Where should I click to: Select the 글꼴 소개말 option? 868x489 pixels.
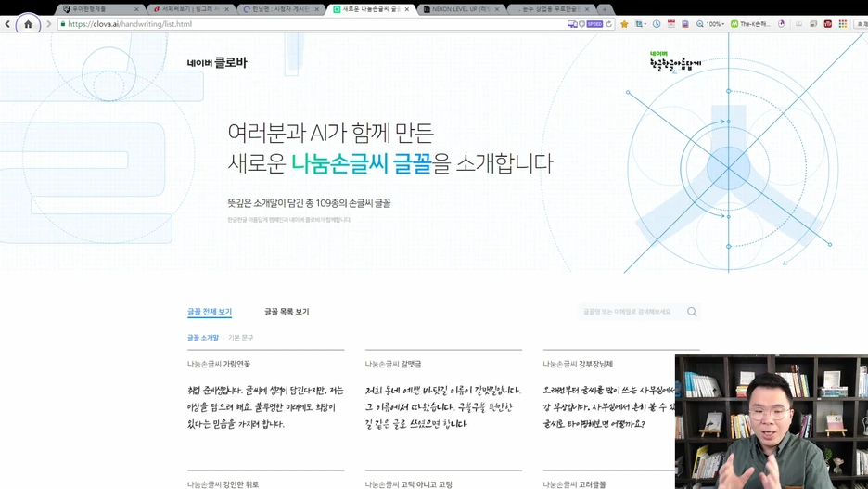[203, 337]
